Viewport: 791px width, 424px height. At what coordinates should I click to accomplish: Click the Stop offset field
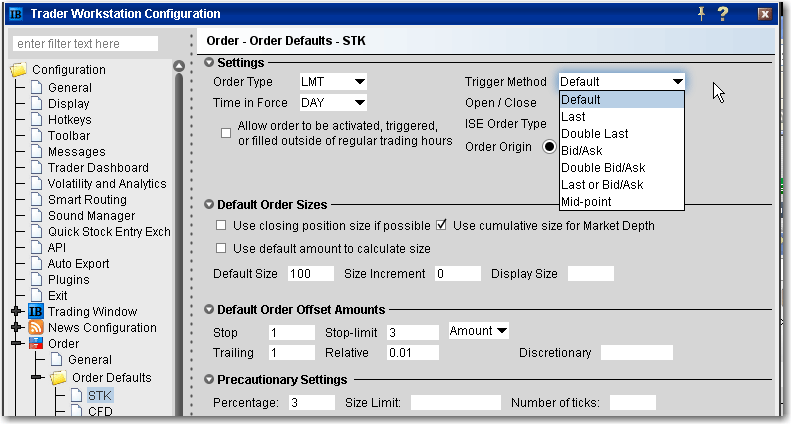tap(292, 333)
